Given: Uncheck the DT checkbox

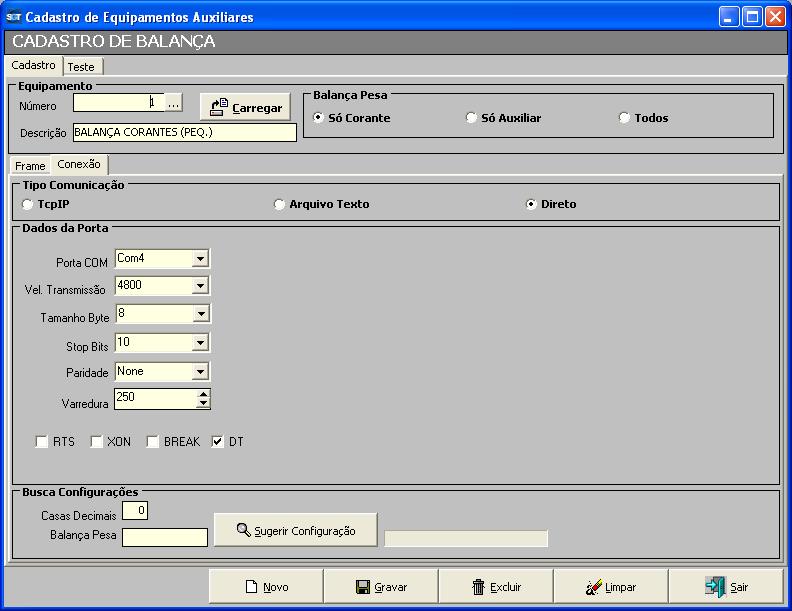Looking at the screenshot, I should (x=218, y=441).
